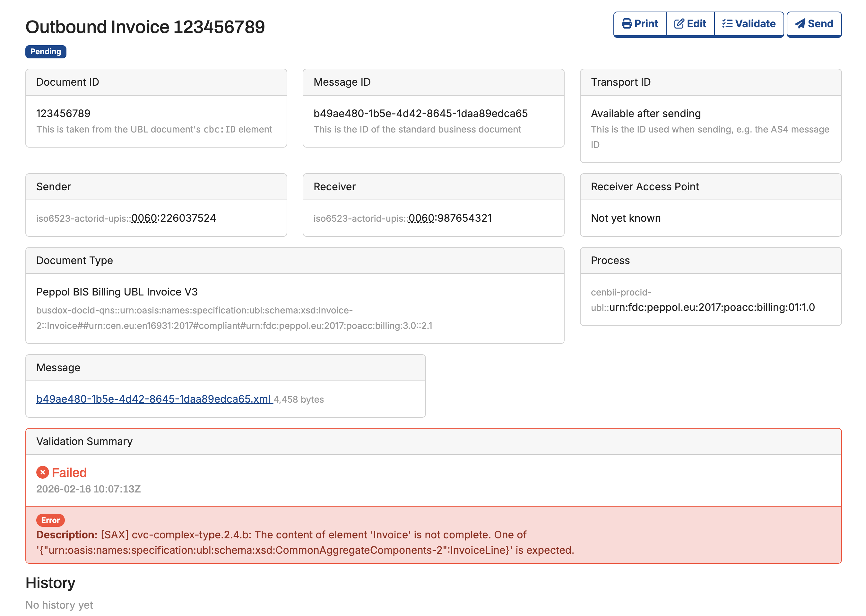The height and width of the screenshot is (616, 866).
Task: Click the busdox-docid-qns document type identifier
Action: point(234,318)
